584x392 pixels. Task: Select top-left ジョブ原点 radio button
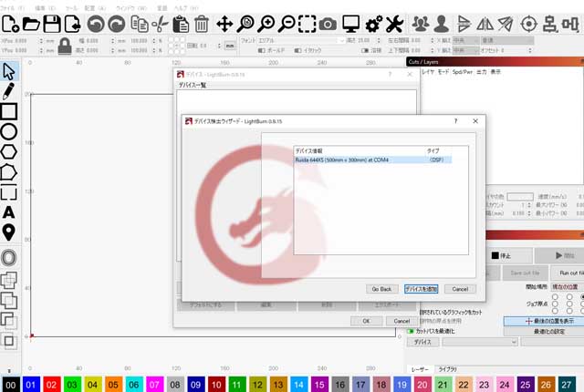coord(555,297)
